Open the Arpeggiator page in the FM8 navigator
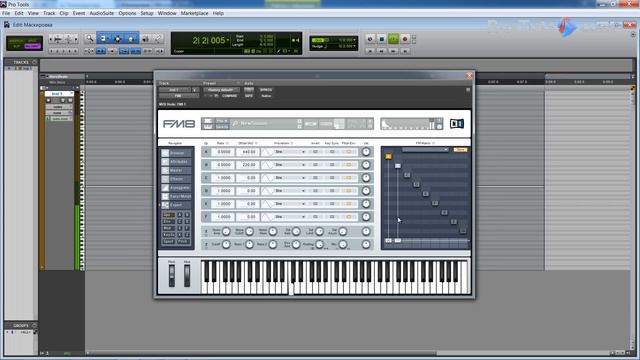 pyautogui.click(x=177, y=188)
